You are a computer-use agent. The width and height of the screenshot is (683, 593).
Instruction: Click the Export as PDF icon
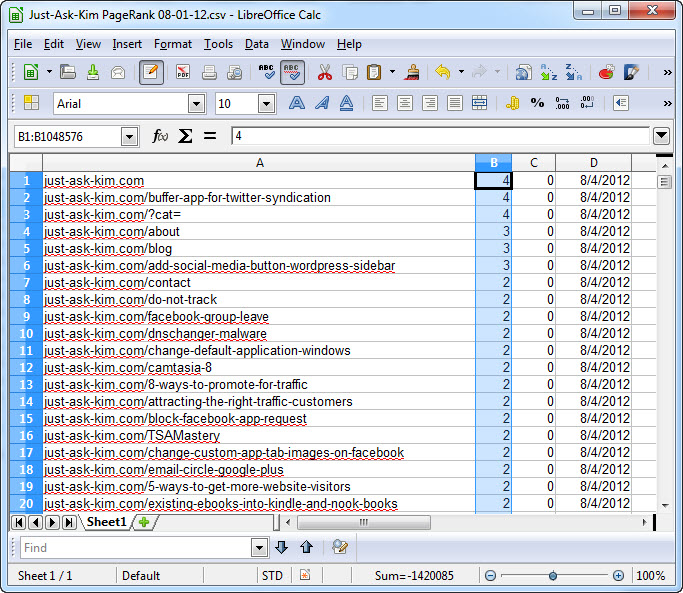pos(183,72)
